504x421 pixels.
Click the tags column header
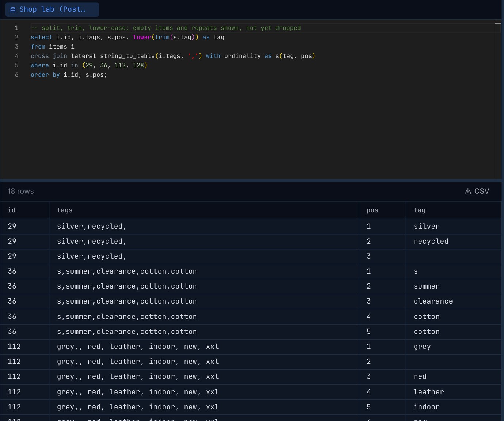pos(204,210)
